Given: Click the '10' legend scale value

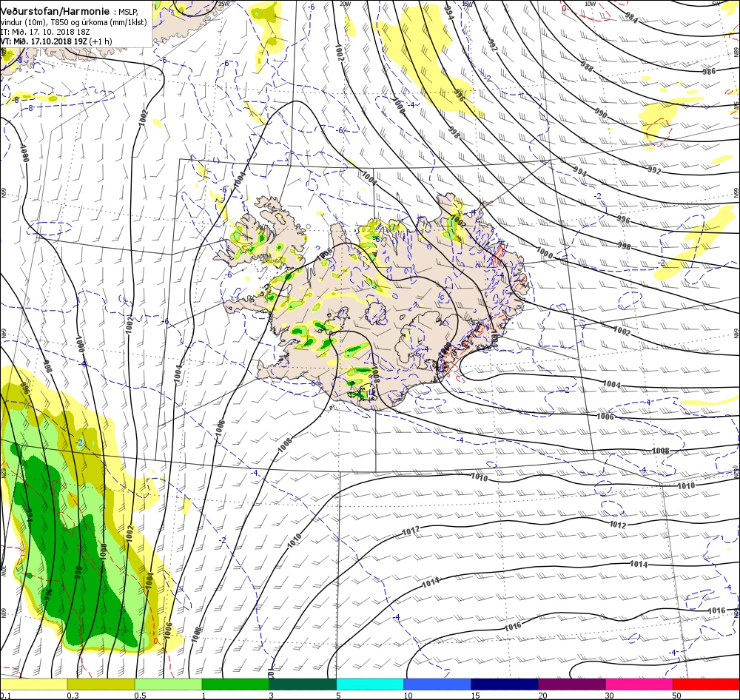Looking at the screenshot, I should (x=408, y=696).
